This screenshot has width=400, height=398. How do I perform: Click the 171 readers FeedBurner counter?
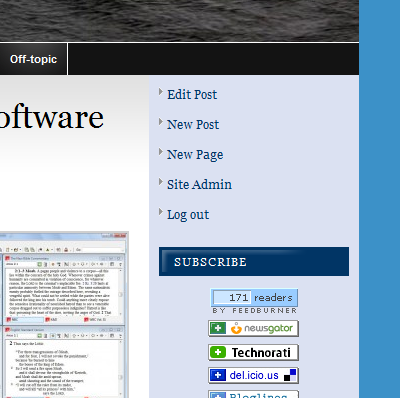(254, 298)
